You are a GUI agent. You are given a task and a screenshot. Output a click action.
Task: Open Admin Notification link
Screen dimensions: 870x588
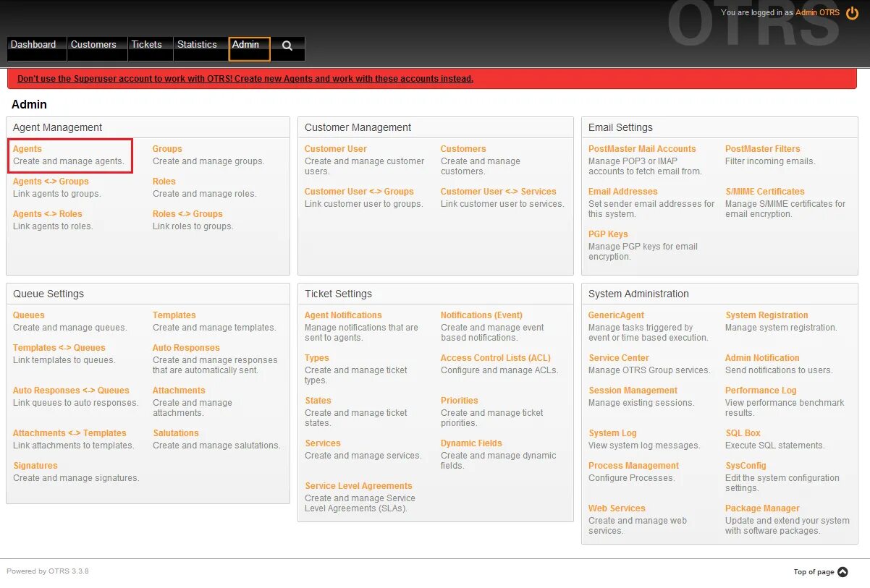coord(763,358)
